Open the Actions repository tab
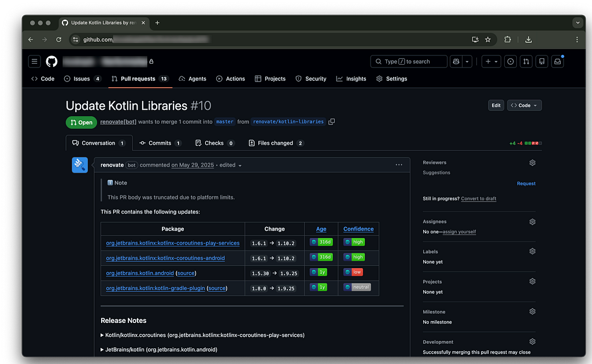 click(x=231, y=79)
